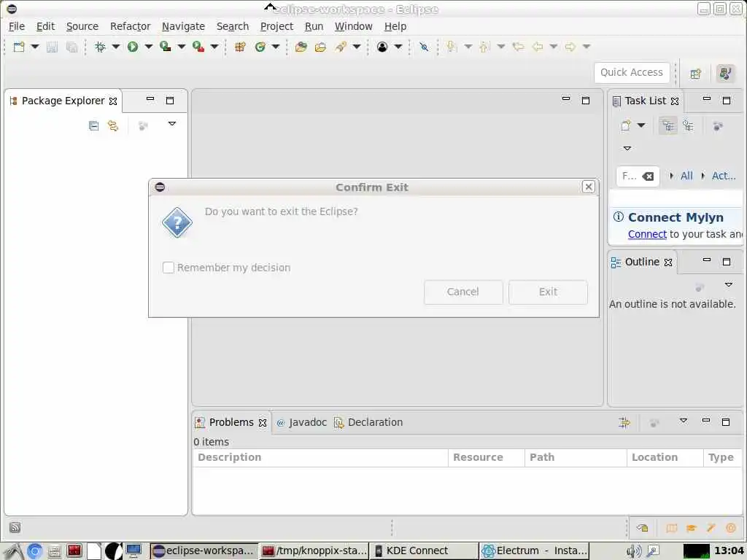The image size is (747, 560).
Task: Open the File menu
Action: tap(17, 26)
